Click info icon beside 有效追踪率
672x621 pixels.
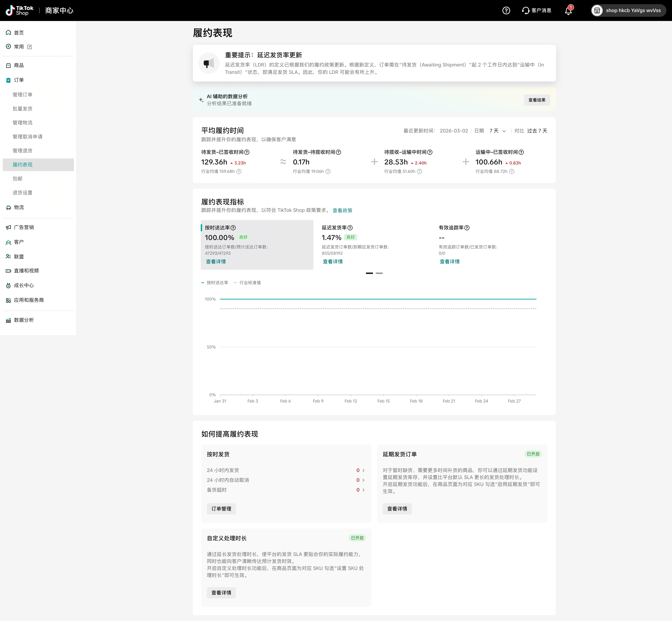[x=467, y=228]
